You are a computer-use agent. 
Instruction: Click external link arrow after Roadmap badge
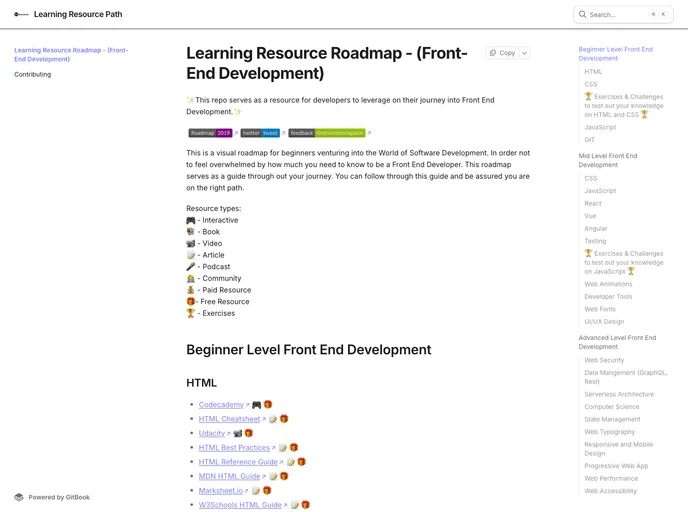click(236, 132)
